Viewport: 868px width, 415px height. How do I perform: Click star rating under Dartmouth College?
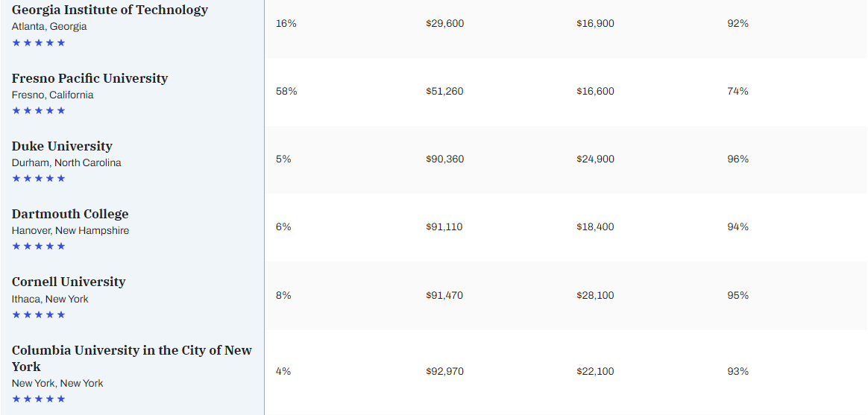click(x=39, y=246)
